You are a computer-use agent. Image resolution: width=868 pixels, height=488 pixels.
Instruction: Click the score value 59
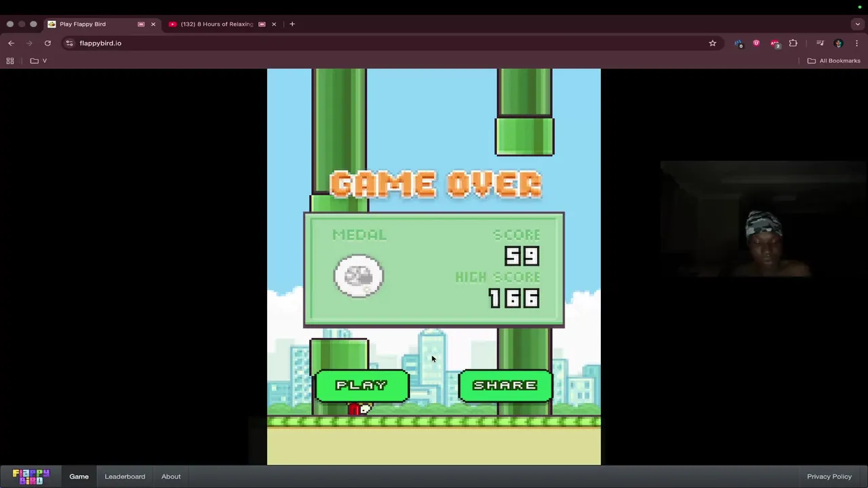521,256
